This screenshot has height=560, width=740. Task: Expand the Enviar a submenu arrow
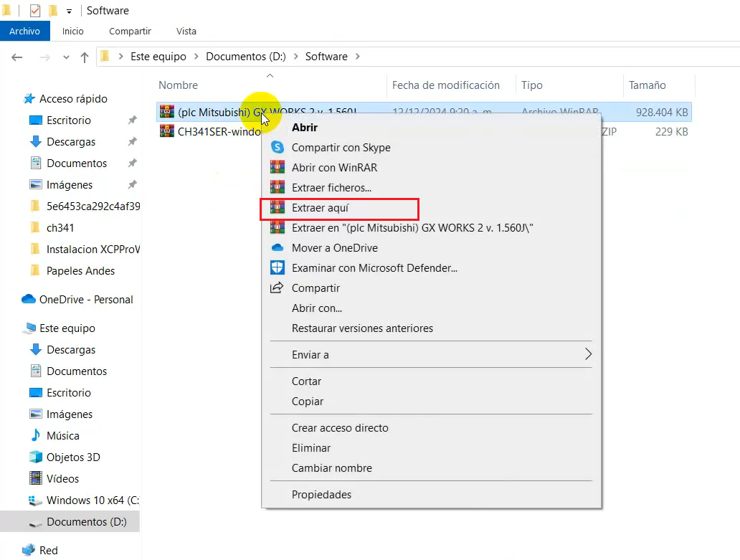click(588, 354)
